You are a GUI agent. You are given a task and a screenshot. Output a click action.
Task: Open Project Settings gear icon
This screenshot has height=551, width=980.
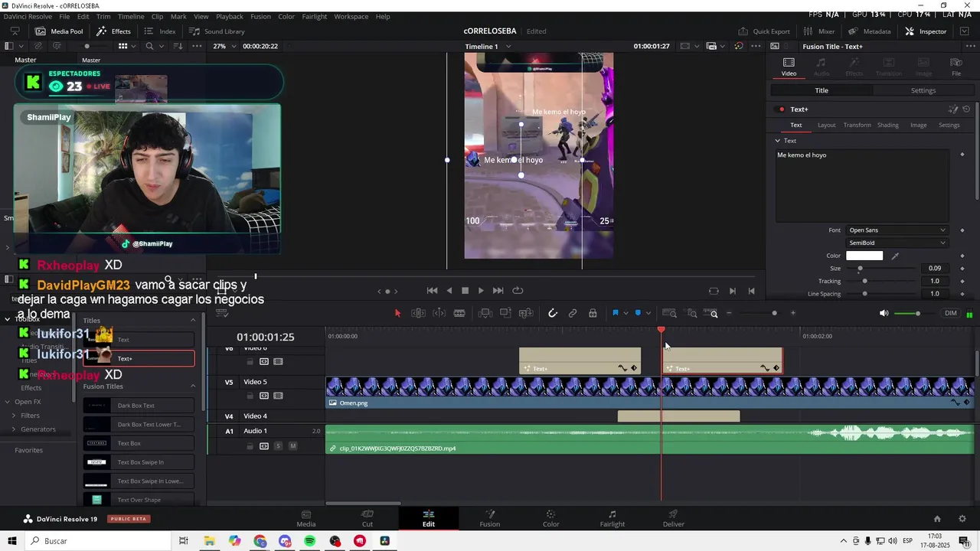pyautogui.click(x=962, y=518)
